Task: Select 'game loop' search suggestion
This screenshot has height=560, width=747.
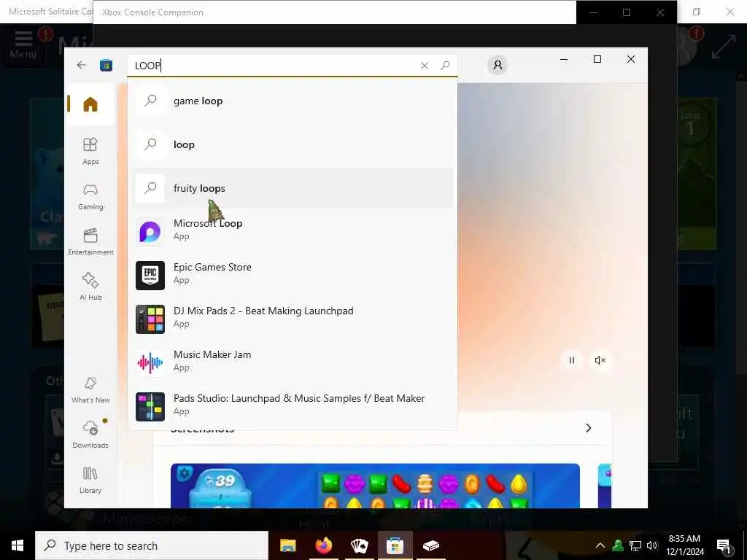Action: 293,101
